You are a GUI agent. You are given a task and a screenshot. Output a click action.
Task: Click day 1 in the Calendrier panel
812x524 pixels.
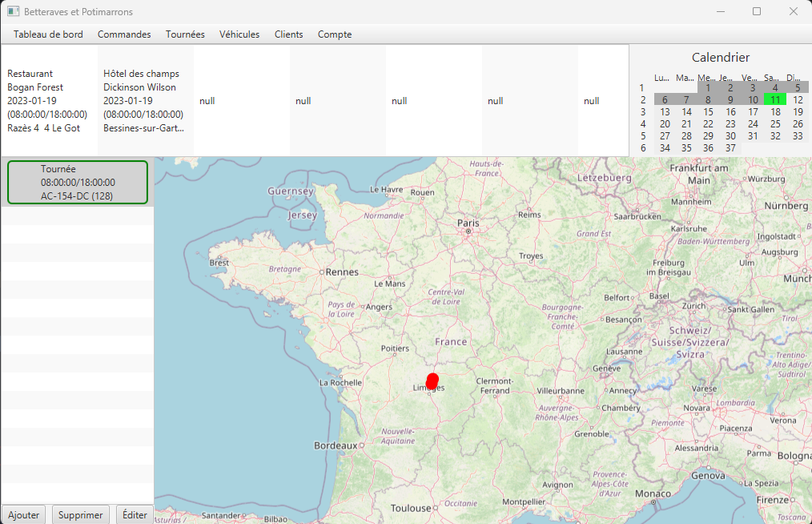(709, 87)
